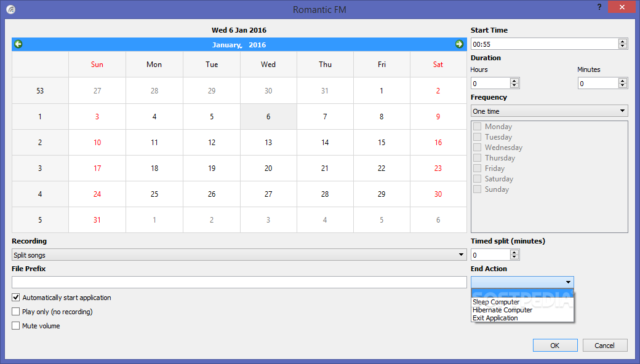Select January 18 in the calendar

[x=154, y=168]
